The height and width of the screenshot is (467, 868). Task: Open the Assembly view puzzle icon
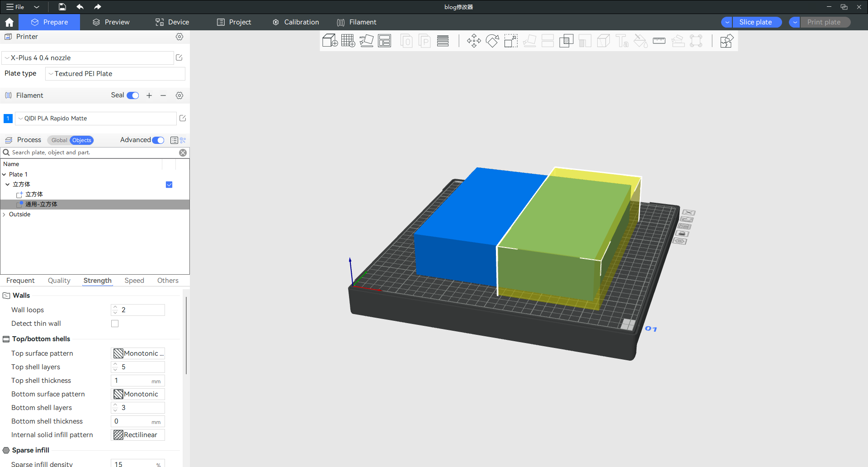726,41
